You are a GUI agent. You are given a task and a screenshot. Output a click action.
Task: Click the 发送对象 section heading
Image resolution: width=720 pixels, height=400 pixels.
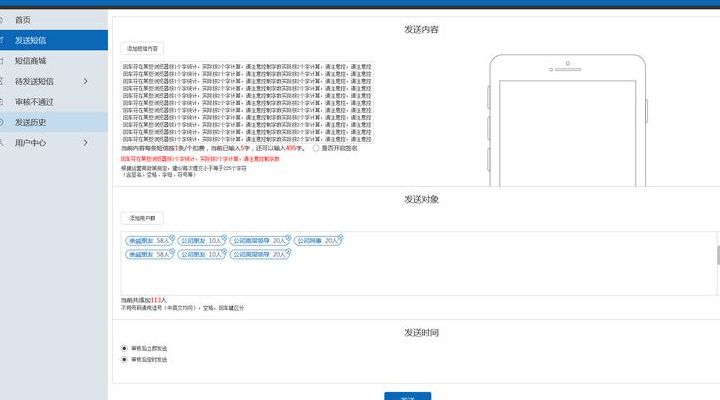[x=421, y=199]
